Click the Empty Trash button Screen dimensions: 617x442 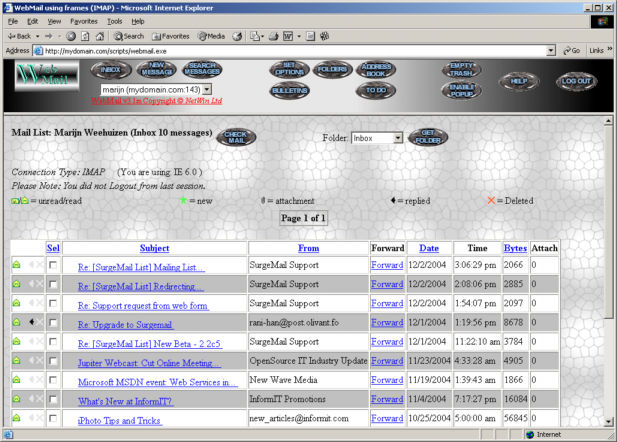461,69
